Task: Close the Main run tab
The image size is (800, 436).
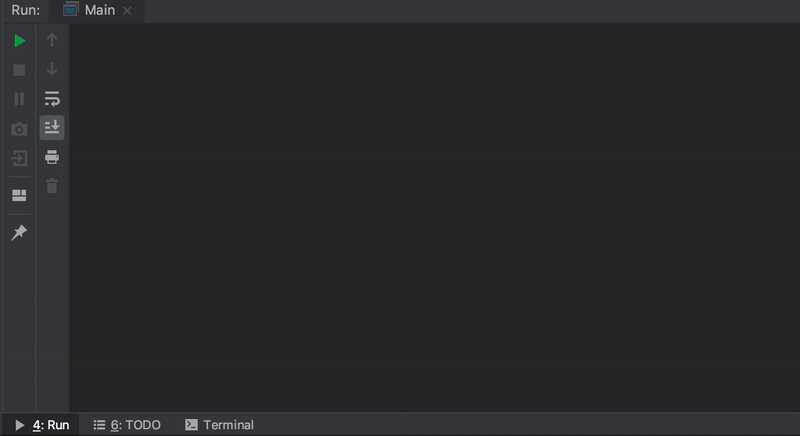Action: click(x=127, y=11)
